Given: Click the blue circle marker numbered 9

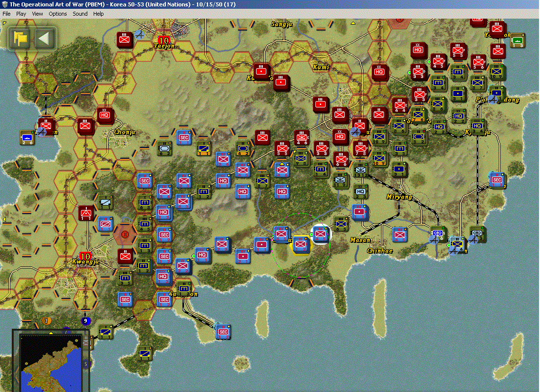Looking at the screenshot, I should pos(85,321).
